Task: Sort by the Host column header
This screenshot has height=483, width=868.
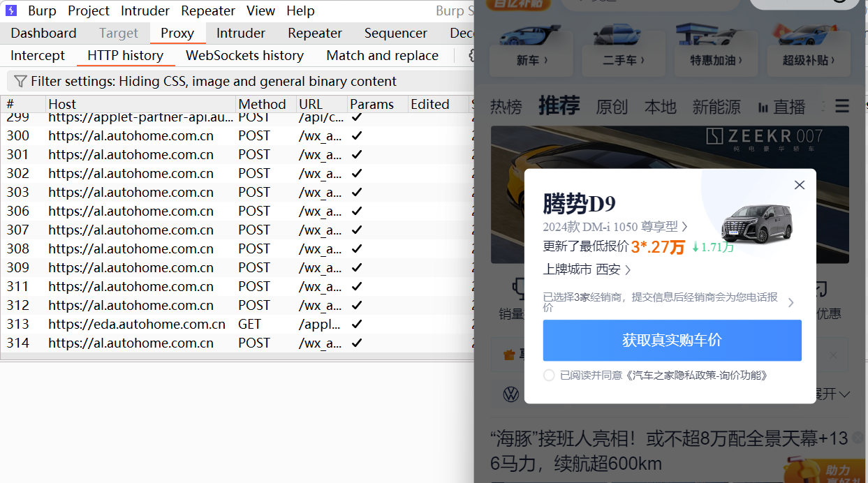Action: click(140, 104)
